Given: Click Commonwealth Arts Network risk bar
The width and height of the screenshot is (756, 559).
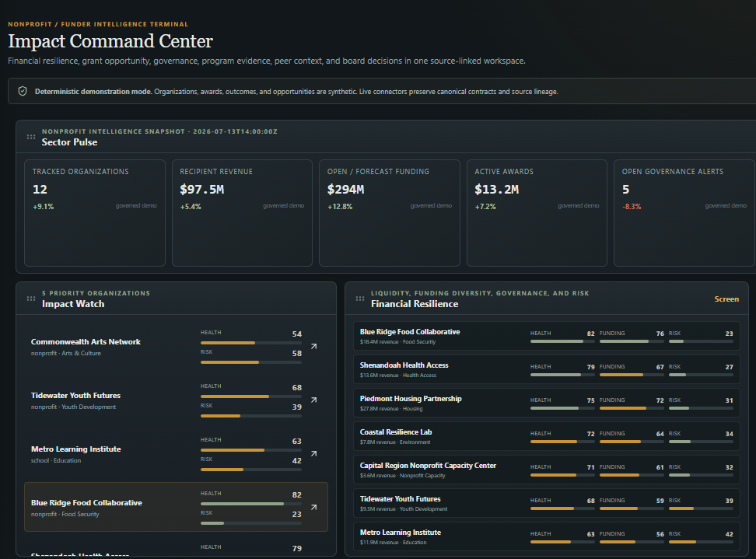Looking at the screenshot, I should (251, 362).
